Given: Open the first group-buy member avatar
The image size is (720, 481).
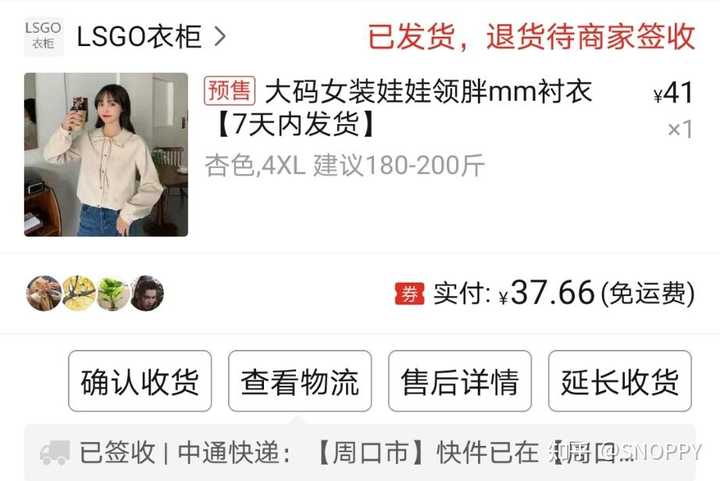Looking at the screenshot, I should (x=44, y=293).
